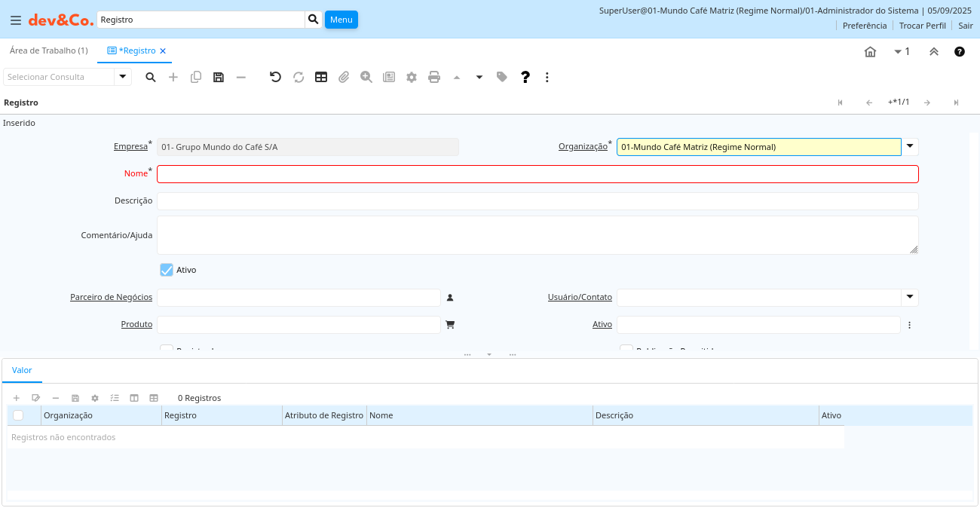This screenshot has height=508, width=980.
Task: Close the Registro tab
Action: (x=163, y=51)
